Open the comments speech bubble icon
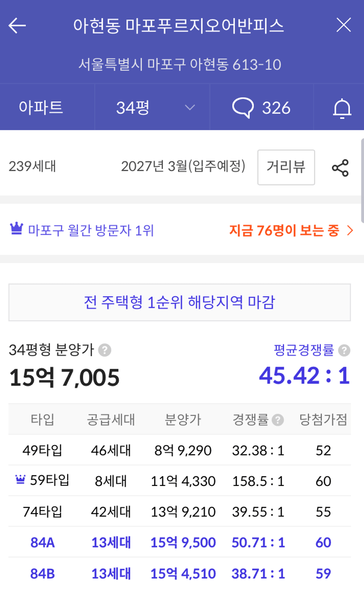This screenshot has height=589, width=364. coord(243,108)
